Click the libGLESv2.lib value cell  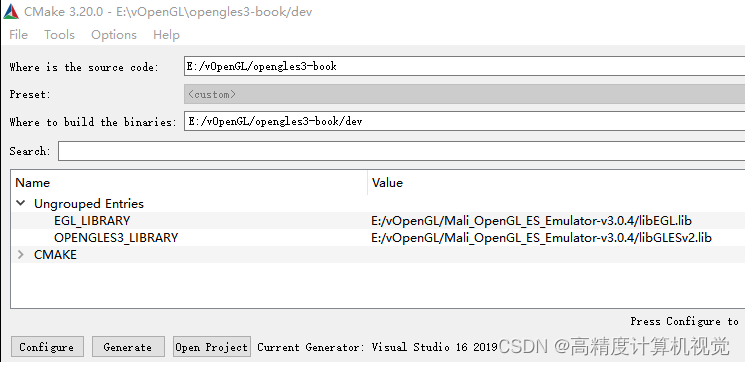(541, 238)
